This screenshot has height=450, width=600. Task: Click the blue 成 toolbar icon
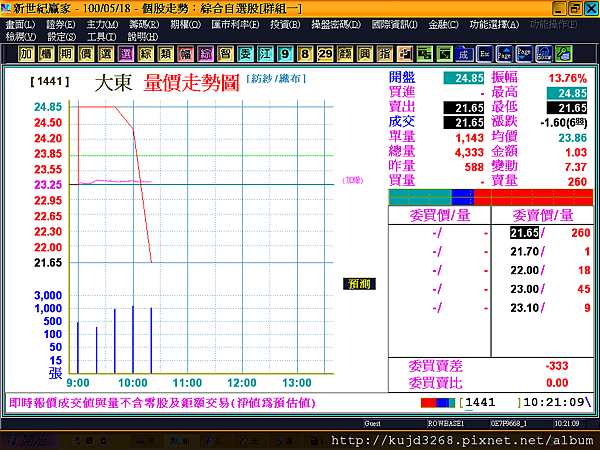[x=464, y=54]
